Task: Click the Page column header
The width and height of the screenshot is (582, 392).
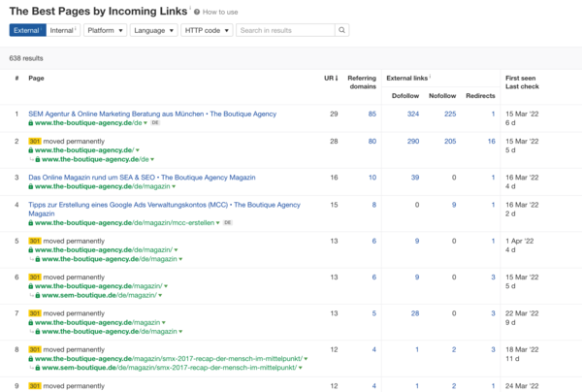Action: [36, 78]
